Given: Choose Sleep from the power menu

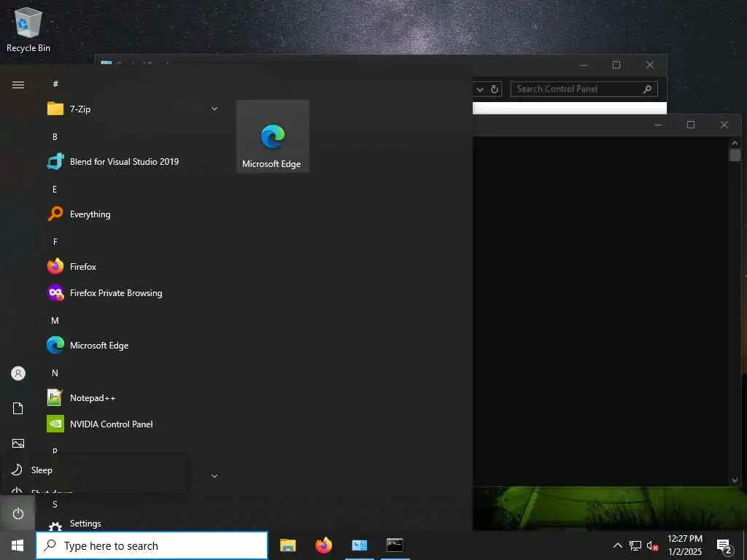Looking at the screenshot, I should [96, 470].
